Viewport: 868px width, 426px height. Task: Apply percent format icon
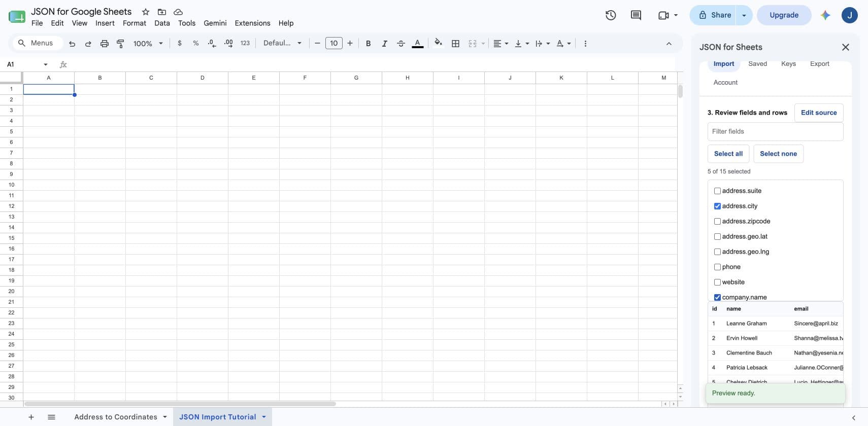tap(196, 43)
